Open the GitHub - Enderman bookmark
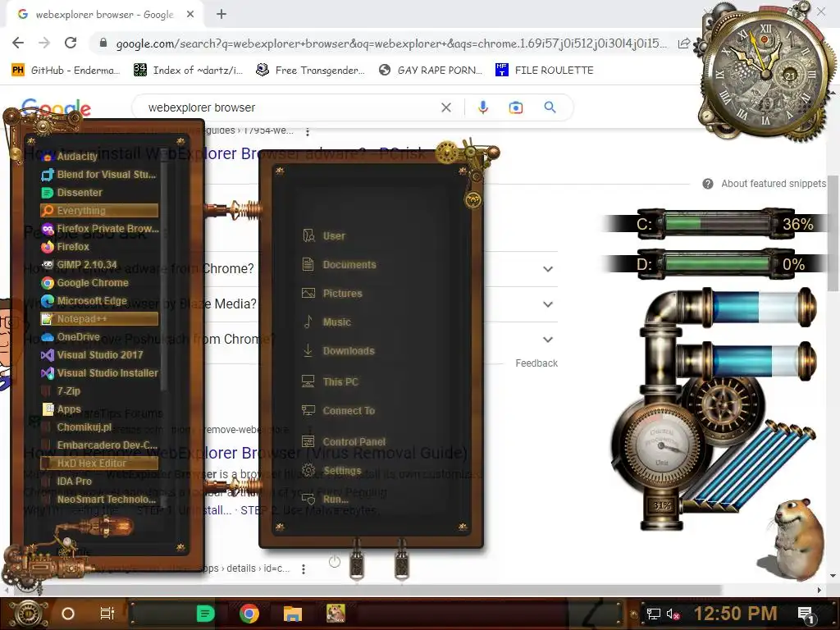The width and height of the screenshot is (840, 630). point(66,71)
